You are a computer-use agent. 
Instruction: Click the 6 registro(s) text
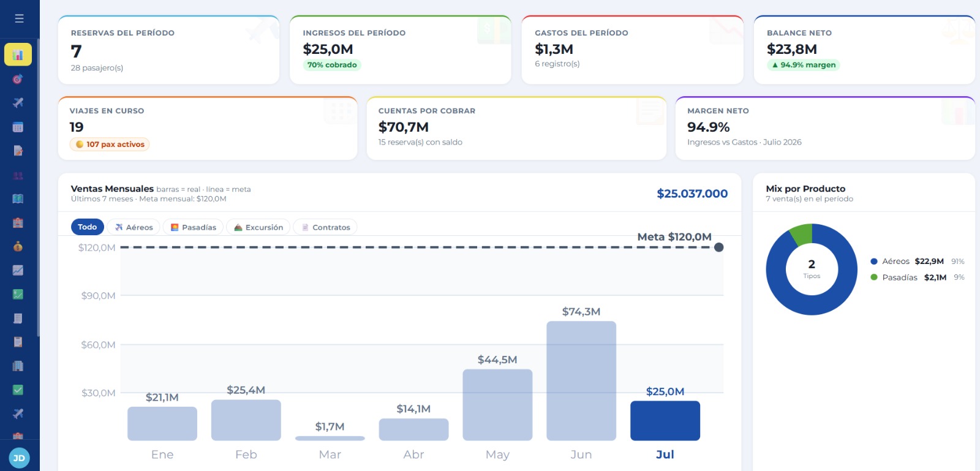tap(557, 64)
